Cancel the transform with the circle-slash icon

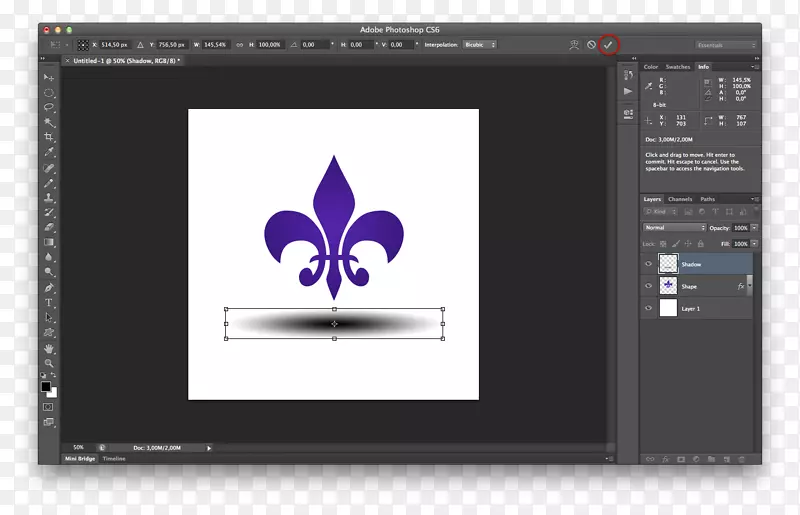(x=591, y=45)
